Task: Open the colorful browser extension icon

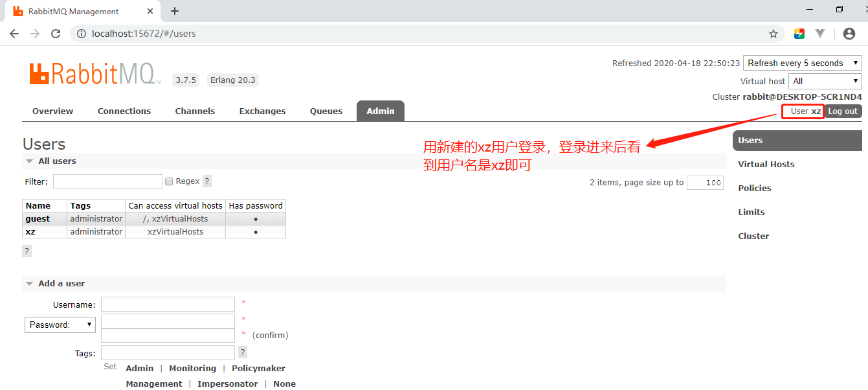Action: [x=799, y=34]
